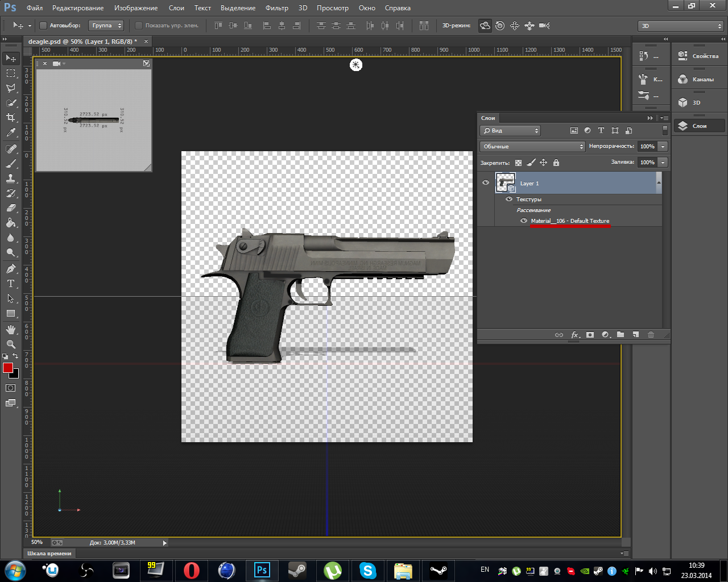Screen dimensions: 728x582
Task: Hide Layer 1 using its eye icon
Action: [x=486, y=183]
